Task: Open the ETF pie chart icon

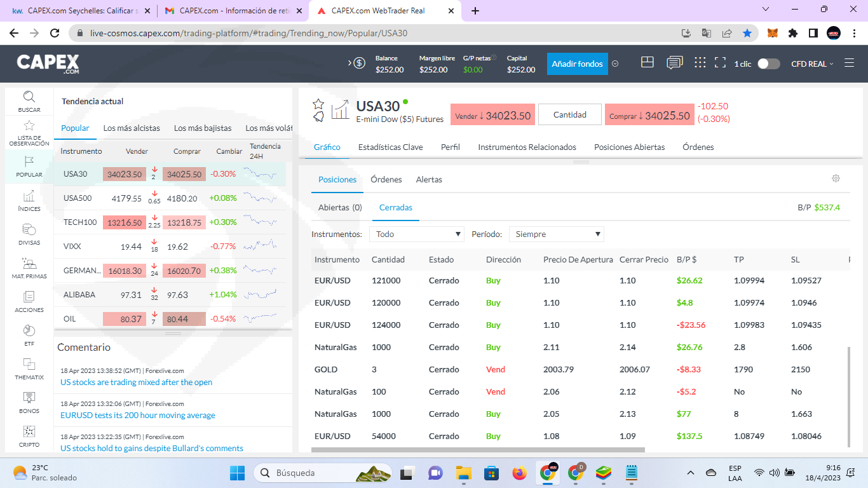Action: click(29, 331)
